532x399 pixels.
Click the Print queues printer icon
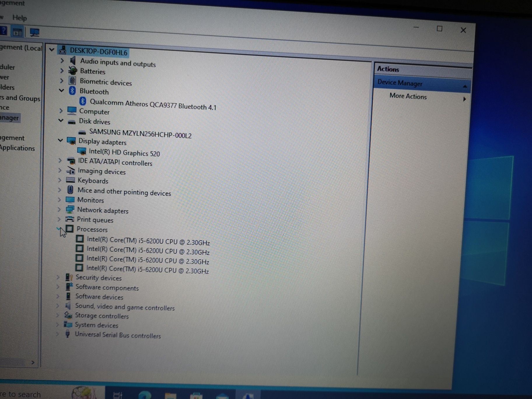[x=69, y=219]
